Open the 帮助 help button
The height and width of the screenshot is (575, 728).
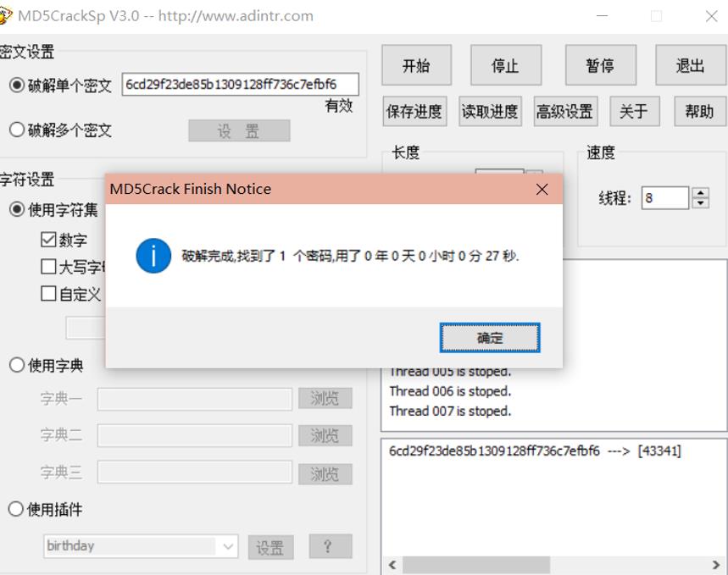pyautogui.click(x=700, y=112)
